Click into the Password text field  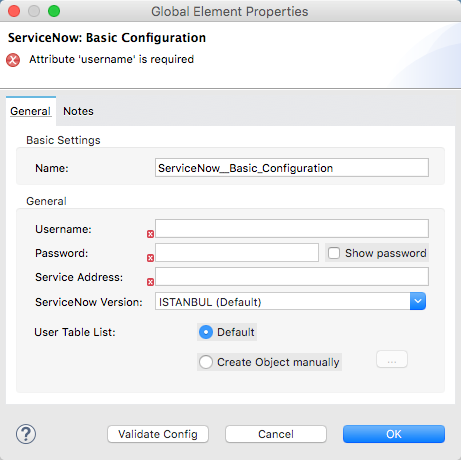237,253
